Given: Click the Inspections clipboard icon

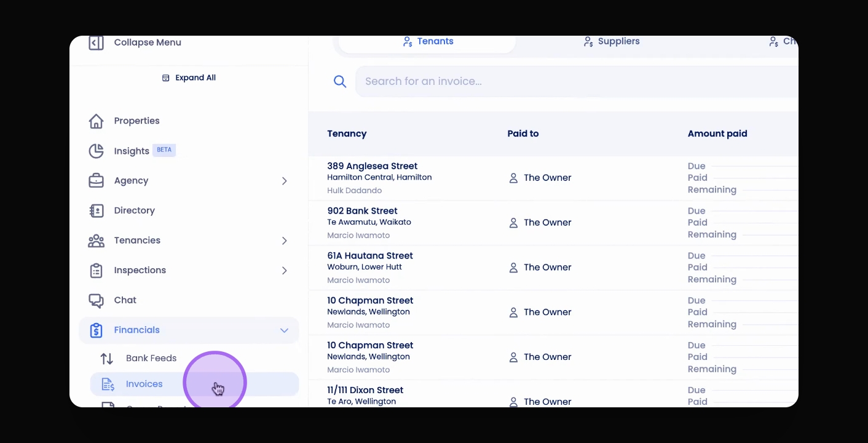Looking at the screenshot, I should pos(96,270).
